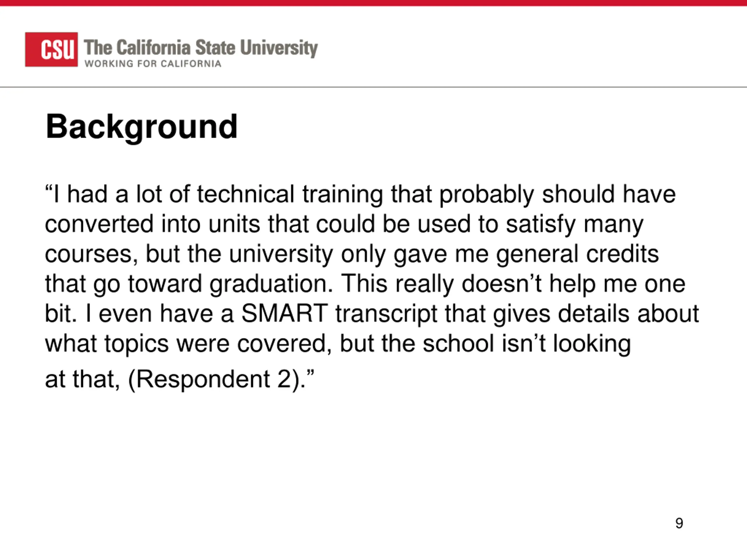The width and height of the screenshot is (747, 560).
Task: Click the word "university" in the third line
Action: 281,255
